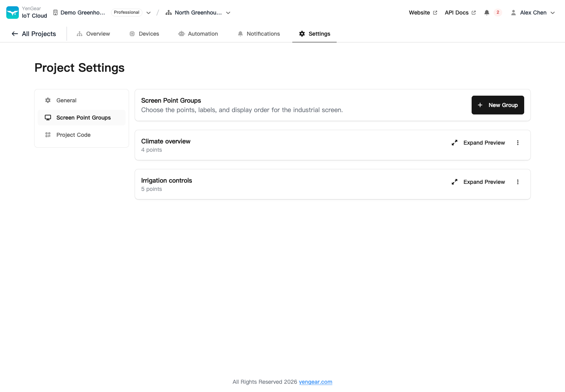The image size is (565, 392).
Task: Switch to the Automation tab
Action: point(198,34)
